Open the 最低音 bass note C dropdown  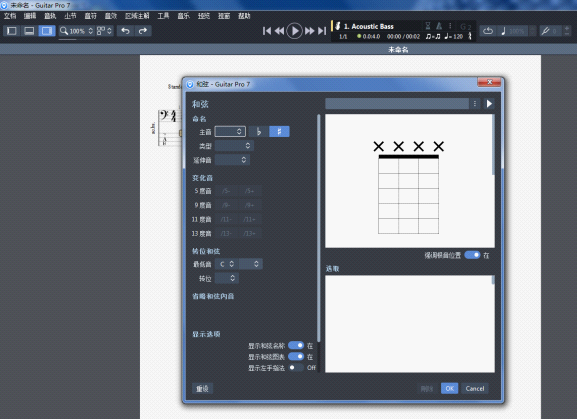click(227, 264)
